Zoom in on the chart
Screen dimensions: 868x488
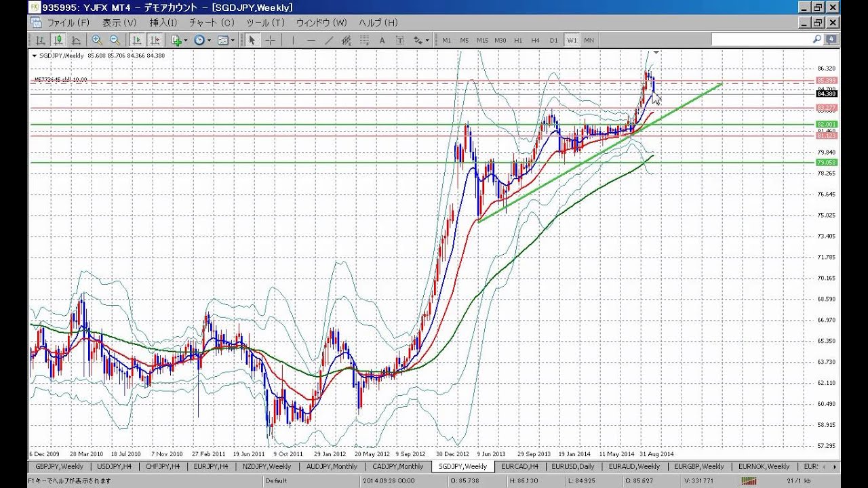(97, 40)
